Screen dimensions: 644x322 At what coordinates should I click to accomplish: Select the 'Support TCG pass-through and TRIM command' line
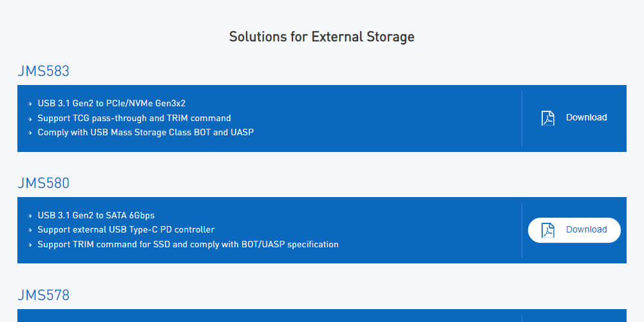(x=135, y=118)
